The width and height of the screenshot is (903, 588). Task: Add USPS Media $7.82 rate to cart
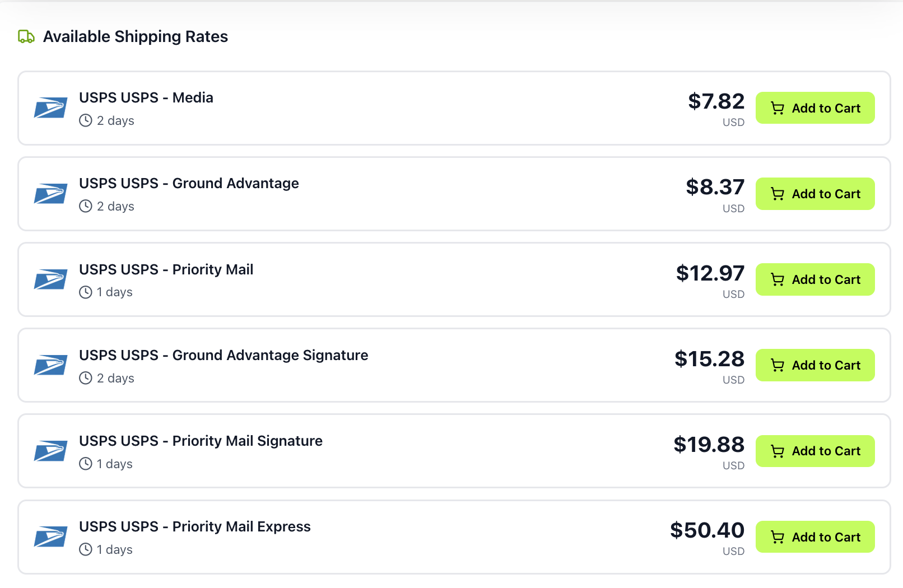click(815, 108)
